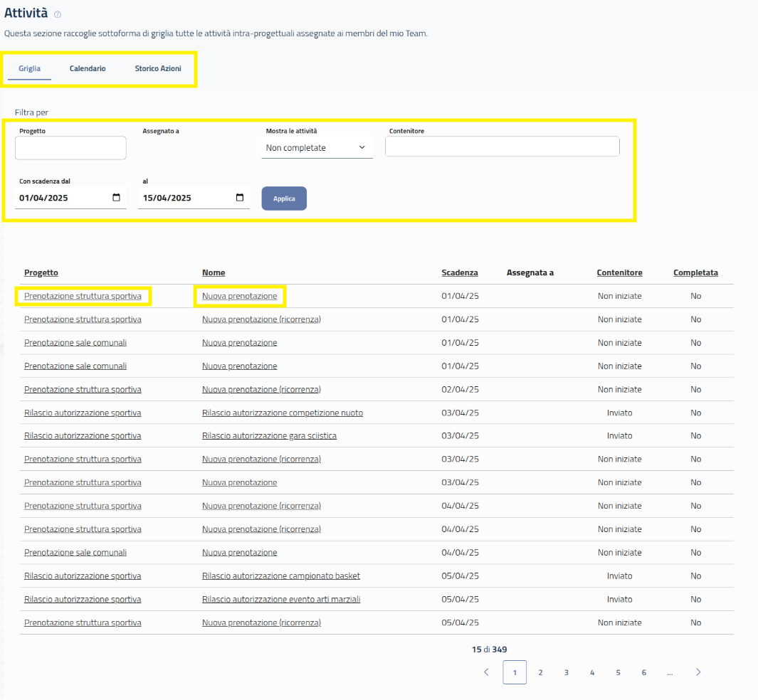Image resolution: width=758 pixels, height=700 pixels.
Task: Open 'Rilascio autorizzazione gara sciistica' activity link
Action: pyautogui.click(x=269, y=435)
